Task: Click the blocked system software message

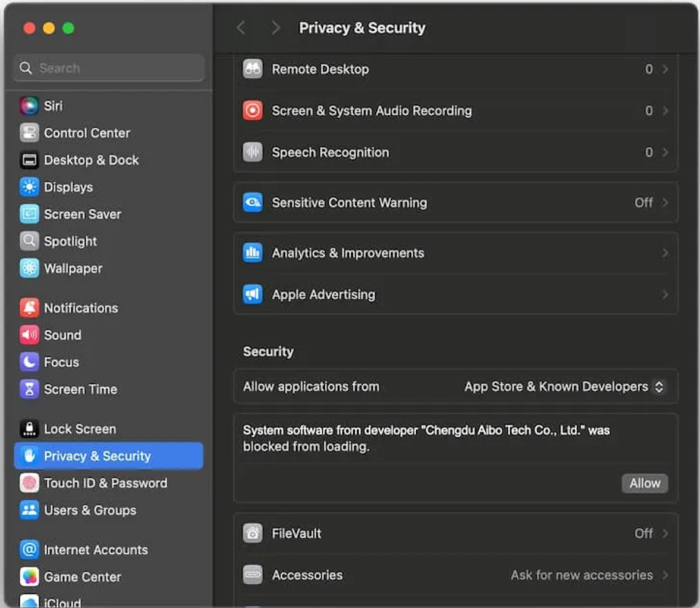Action: point(426,438)
